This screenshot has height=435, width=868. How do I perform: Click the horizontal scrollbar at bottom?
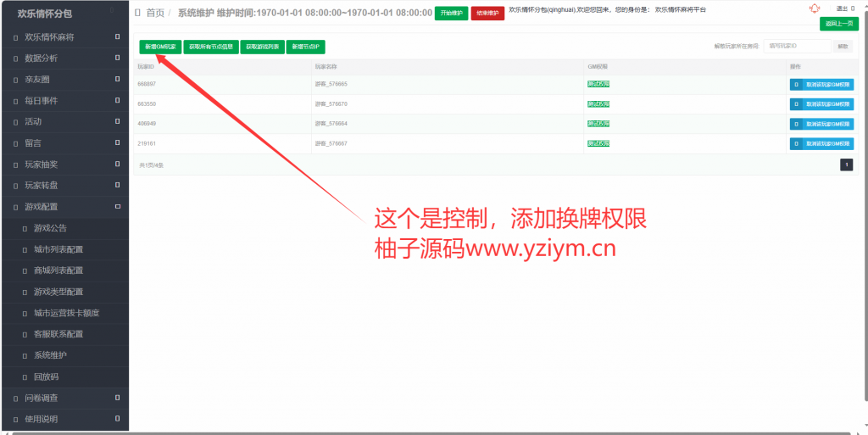[431, 432]
